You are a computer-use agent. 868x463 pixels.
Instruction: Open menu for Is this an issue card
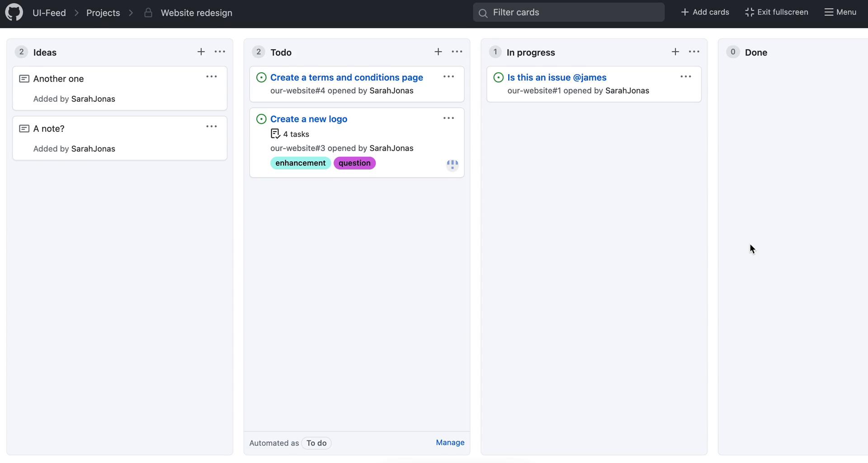coord(686,77)
